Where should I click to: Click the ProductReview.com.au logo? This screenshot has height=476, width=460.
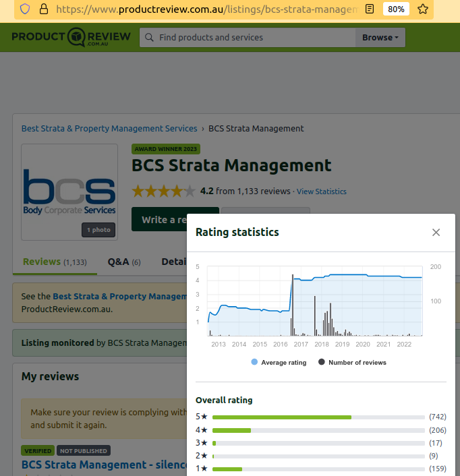pyautogui.click(x=71, y=37)
